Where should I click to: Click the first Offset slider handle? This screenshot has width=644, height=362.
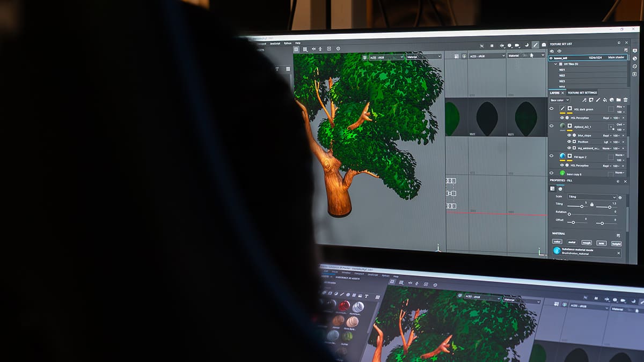[573, 223]
